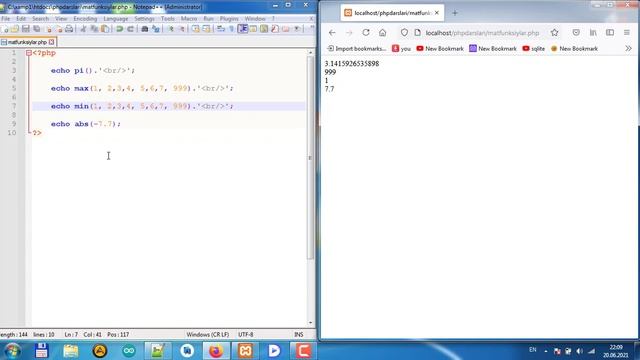The width and height of the screenshot is (640, 360).
Task: Click the Notepad++ vertical scrollbar thumb
Action: click(310, 158)
